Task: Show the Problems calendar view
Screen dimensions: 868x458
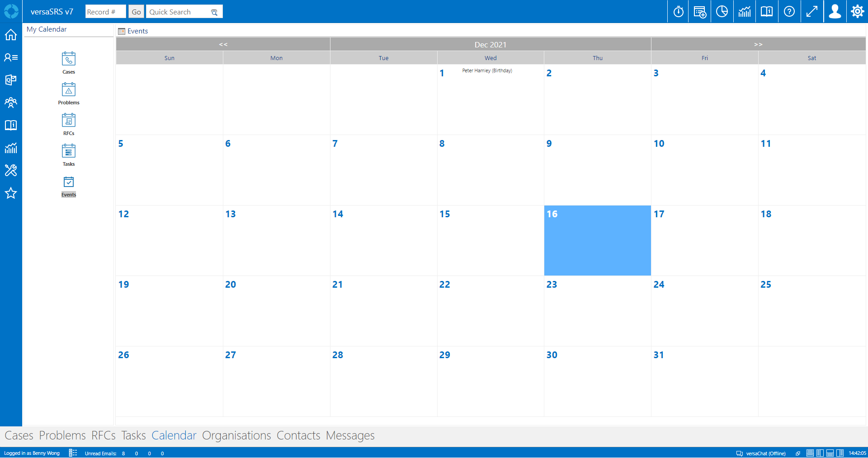Action: [69, 93]
